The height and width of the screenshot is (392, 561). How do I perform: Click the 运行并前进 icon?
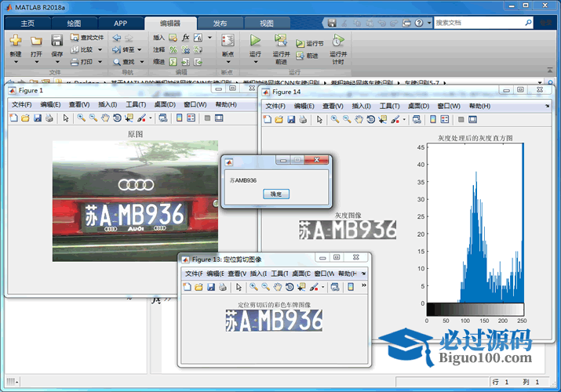(281, 40)
